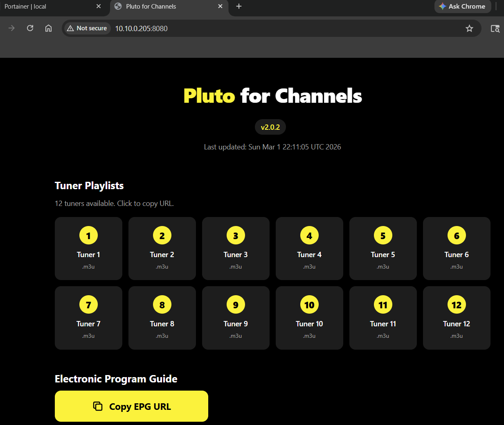Copy the Tuner 2 playlist URL

click(162, 249)
